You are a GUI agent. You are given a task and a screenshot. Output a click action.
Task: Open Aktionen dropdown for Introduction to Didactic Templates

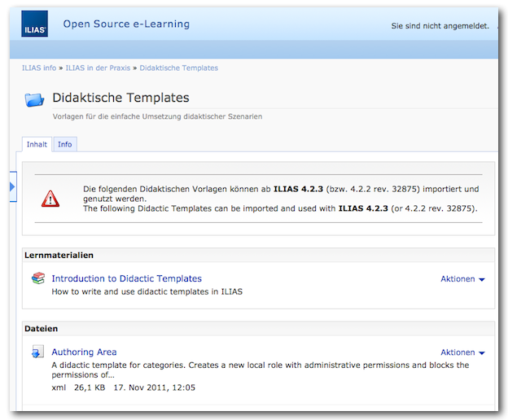pyautogui.click(x=462, y=279)
